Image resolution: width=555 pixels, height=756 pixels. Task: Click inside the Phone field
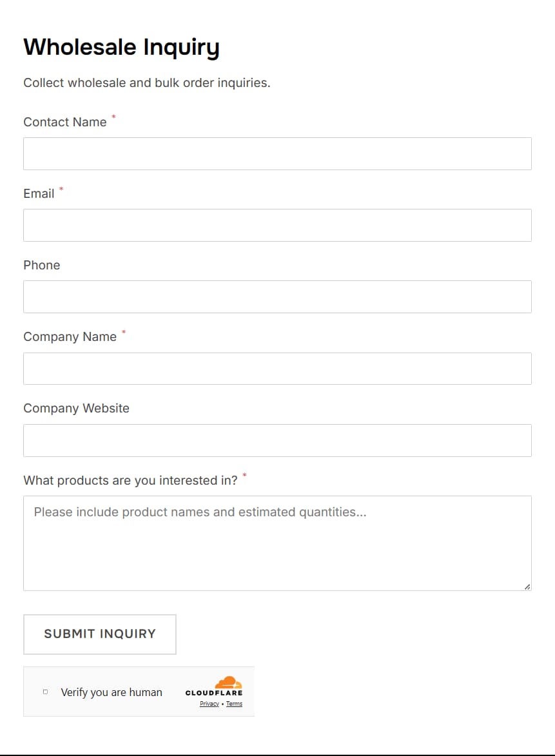277,296
